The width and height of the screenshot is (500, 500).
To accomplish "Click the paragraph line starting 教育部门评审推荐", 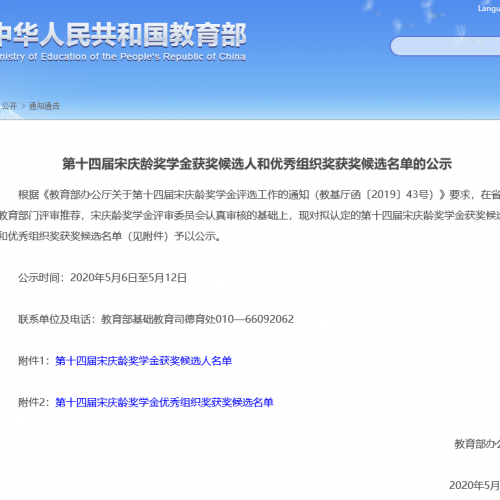I will (x=250, y=216).
